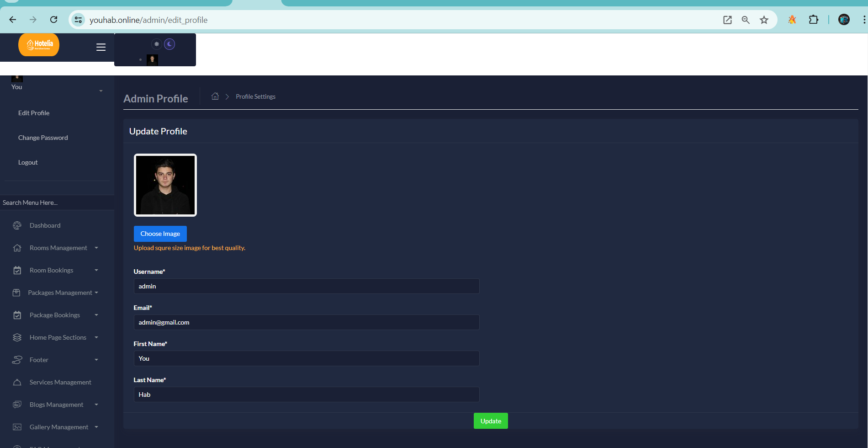Click the Admin Profile heading
This screenshot has width=868, height=448.
coord(156,99)
